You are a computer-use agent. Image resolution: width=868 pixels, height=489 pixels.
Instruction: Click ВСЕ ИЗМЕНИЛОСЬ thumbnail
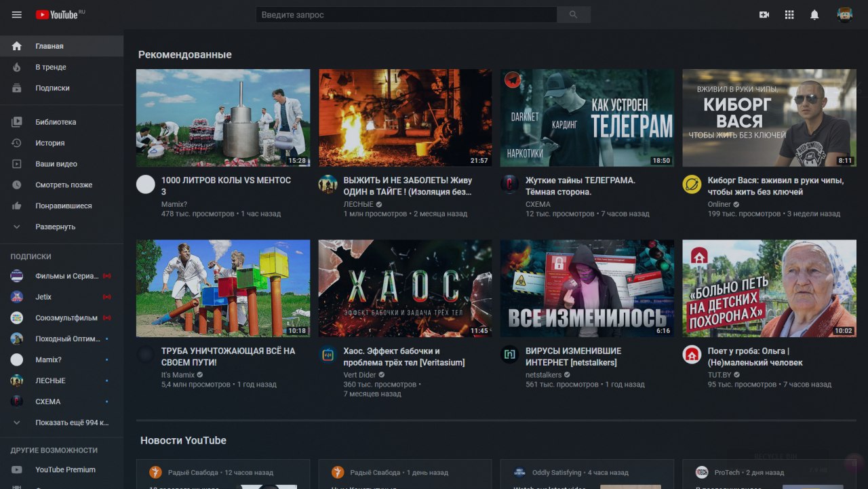point(587,288)
